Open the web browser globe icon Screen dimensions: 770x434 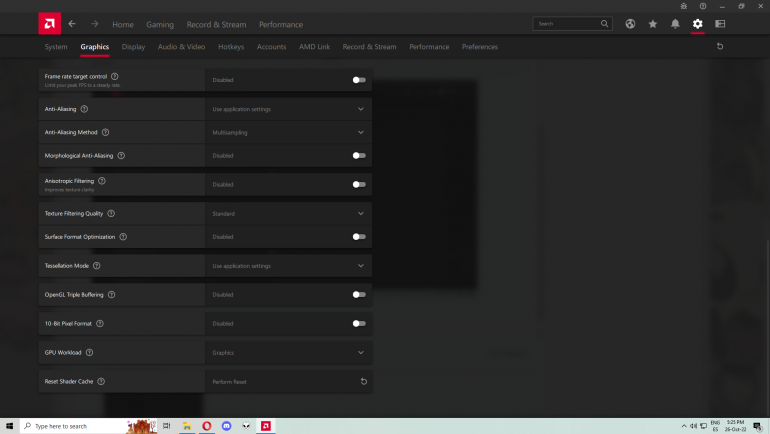(x=630, y=24)
